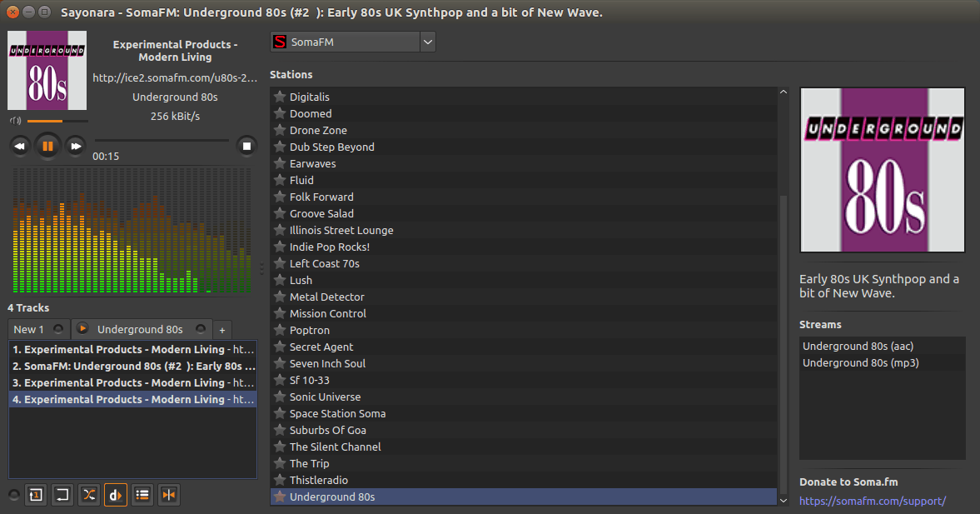Expand the SomaFM combo box arrow
This screenshot has width=980, height=514.
click(x=427, y=42)
